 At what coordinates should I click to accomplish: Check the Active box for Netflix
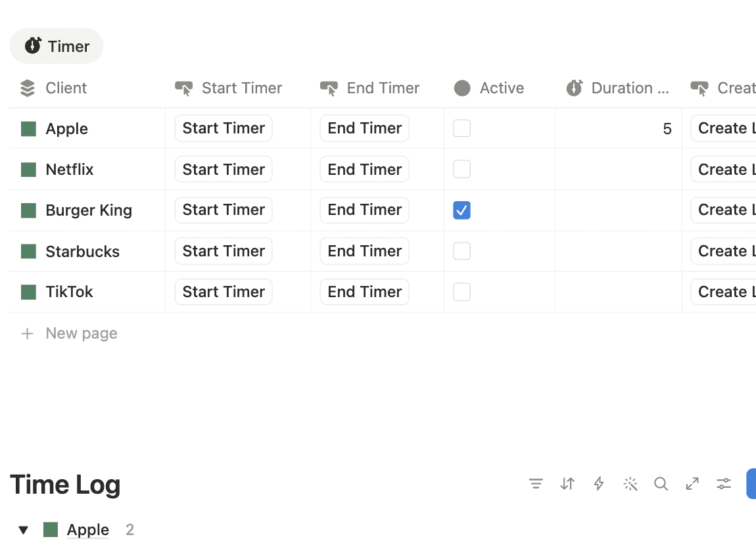[462, 169]
